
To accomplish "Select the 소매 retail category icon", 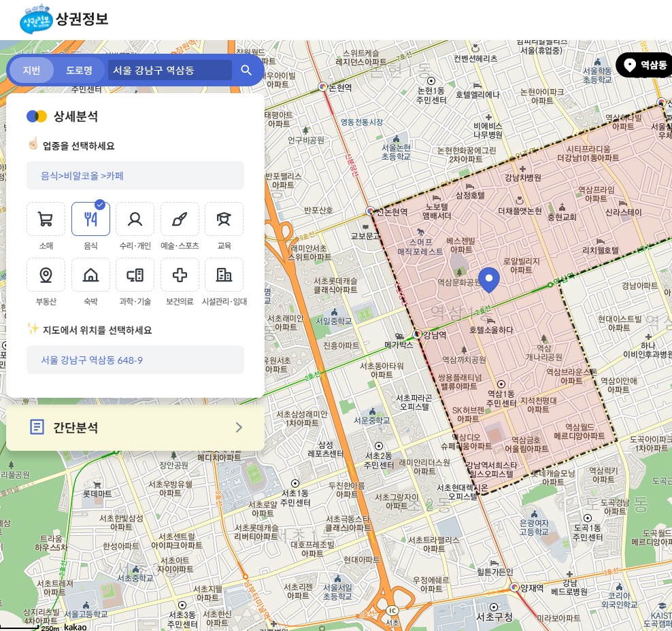I will 45,219.
